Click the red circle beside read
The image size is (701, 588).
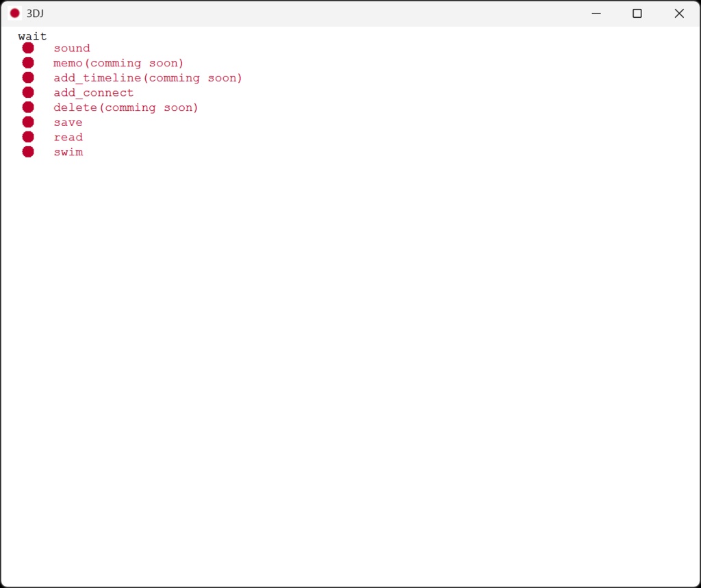point(28,136)
